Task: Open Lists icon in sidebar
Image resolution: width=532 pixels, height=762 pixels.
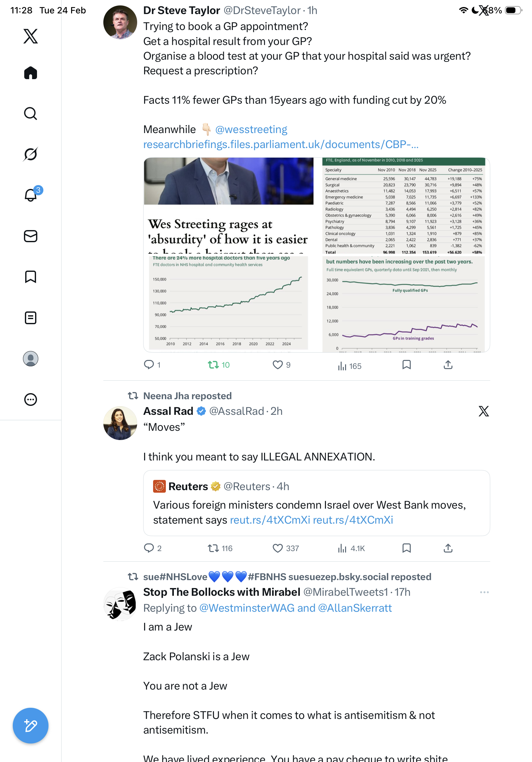Action: pyautogui.click(x=31, y=317)
